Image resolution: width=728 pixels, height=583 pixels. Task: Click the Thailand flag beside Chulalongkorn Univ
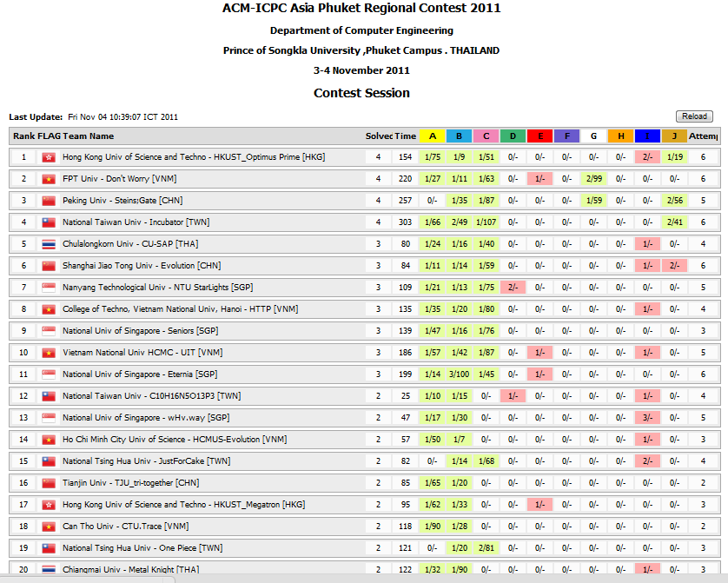(49, 244)
